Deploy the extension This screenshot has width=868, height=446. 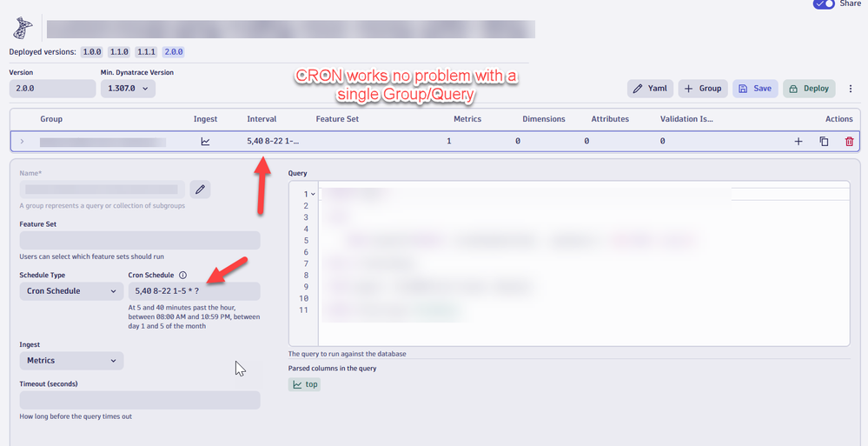(x=809, y=89)
